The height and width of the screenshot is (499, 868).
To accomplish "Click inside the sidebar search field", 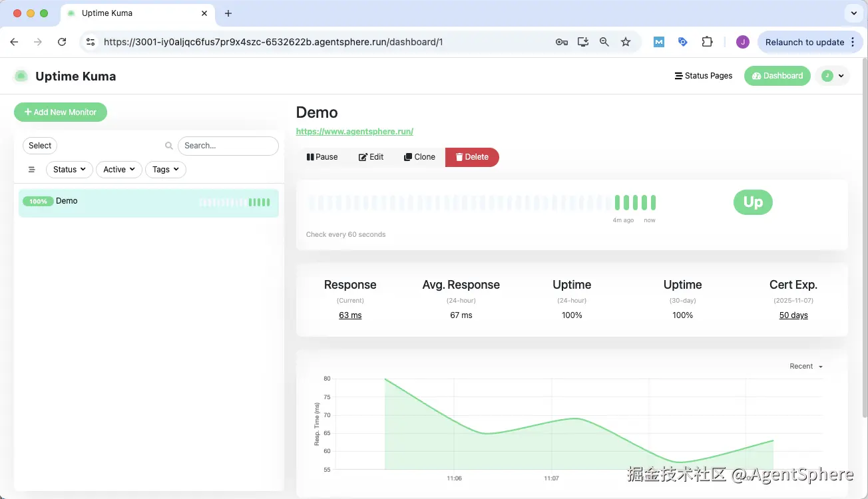I will pos(228,145).
